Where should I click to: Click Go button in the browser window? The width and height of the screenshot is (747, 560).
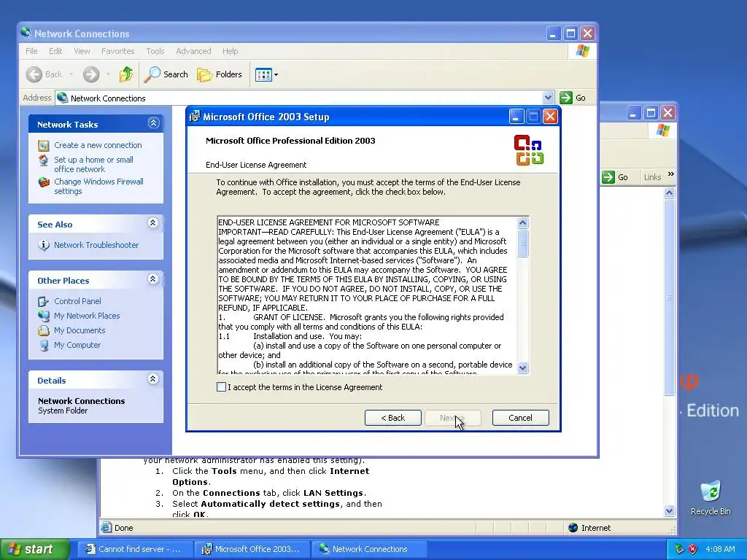coord(615,177)
